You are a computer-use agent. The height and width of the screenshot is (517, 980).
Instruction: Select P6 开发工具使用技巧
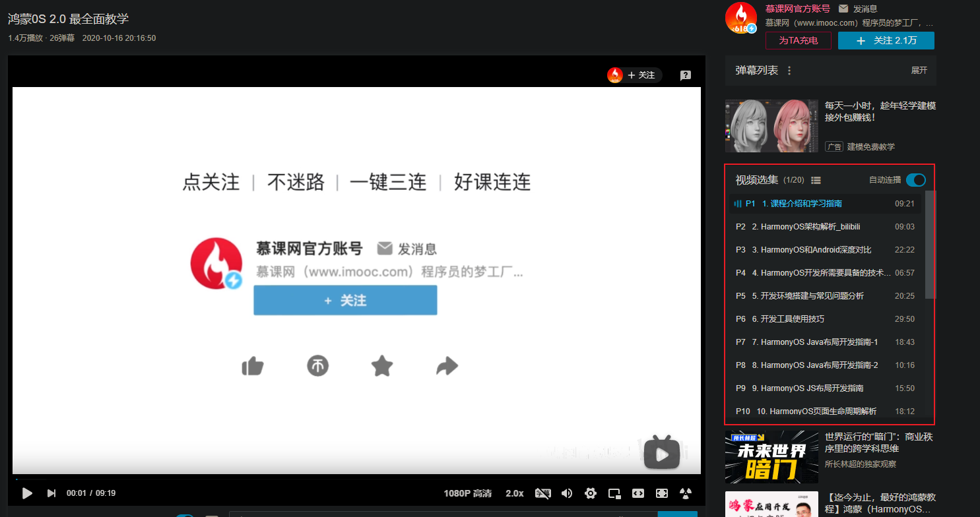825,319
